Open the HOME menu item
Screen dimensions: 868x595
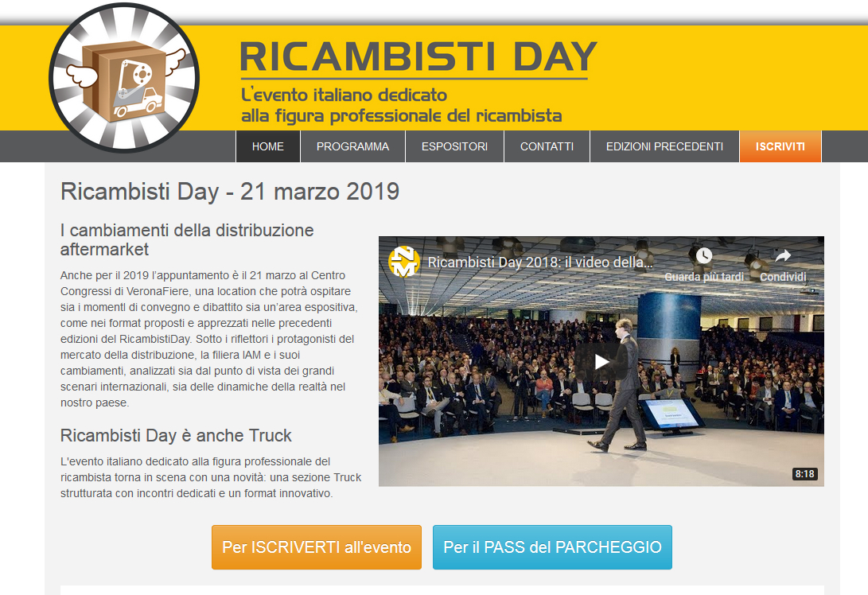[268, 146]
